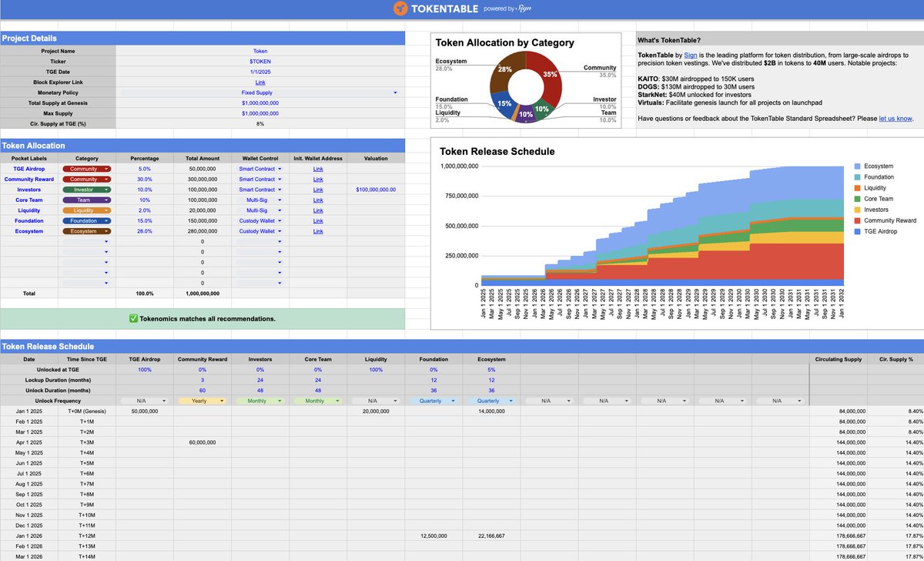924x561 pixels.
Task: Select the TGE Date 1/1/2025 cell
Action: pos(260,71)
